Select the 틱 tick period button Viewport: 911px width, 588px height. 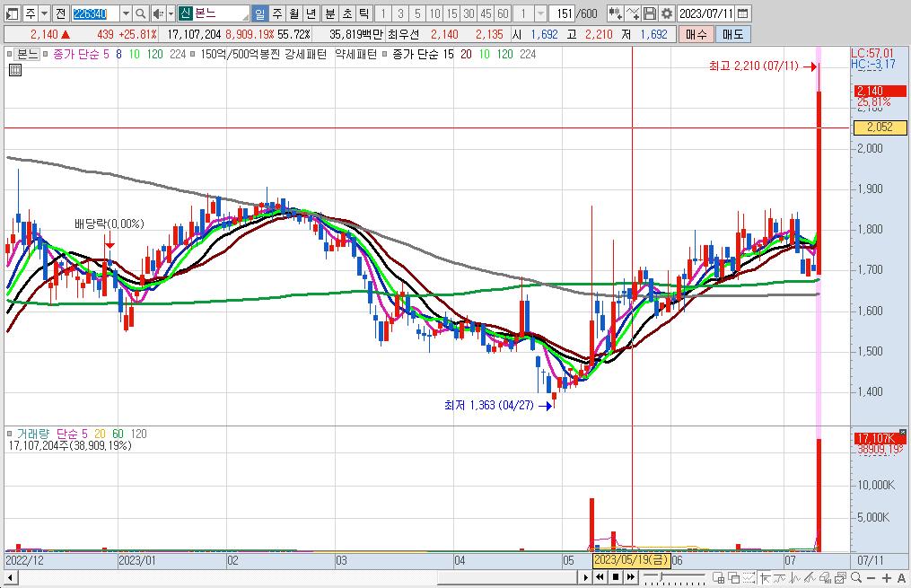click(364, 13)
